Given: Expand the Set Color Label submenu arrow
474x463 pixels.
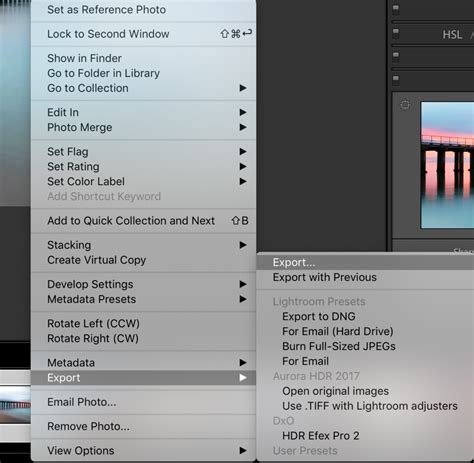Looking at the screenshot, I should (x=243, y=182).
